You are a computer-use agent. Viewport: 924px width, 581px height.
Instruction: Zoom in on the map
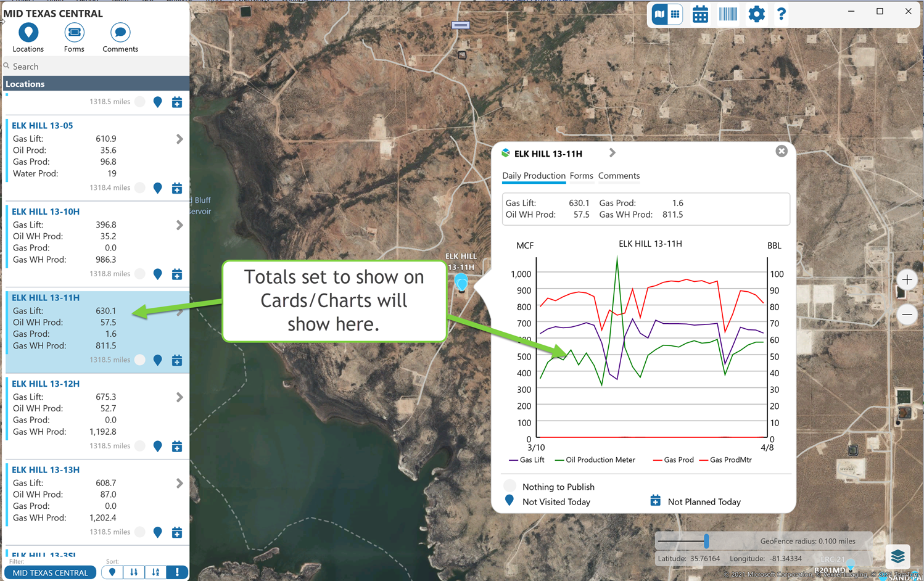[x=907, y=280]
